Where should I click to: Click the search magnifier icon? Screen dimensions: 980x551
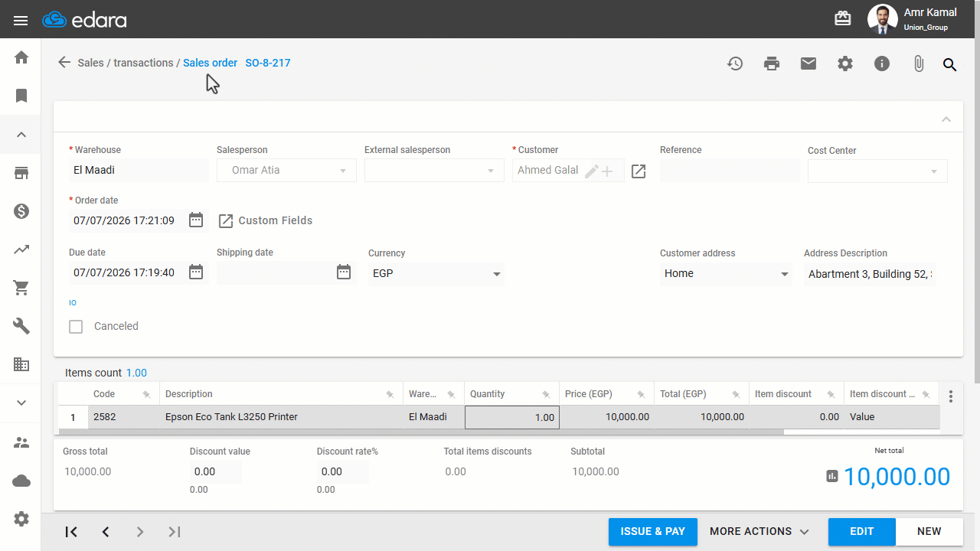click(x=950, y=65)
